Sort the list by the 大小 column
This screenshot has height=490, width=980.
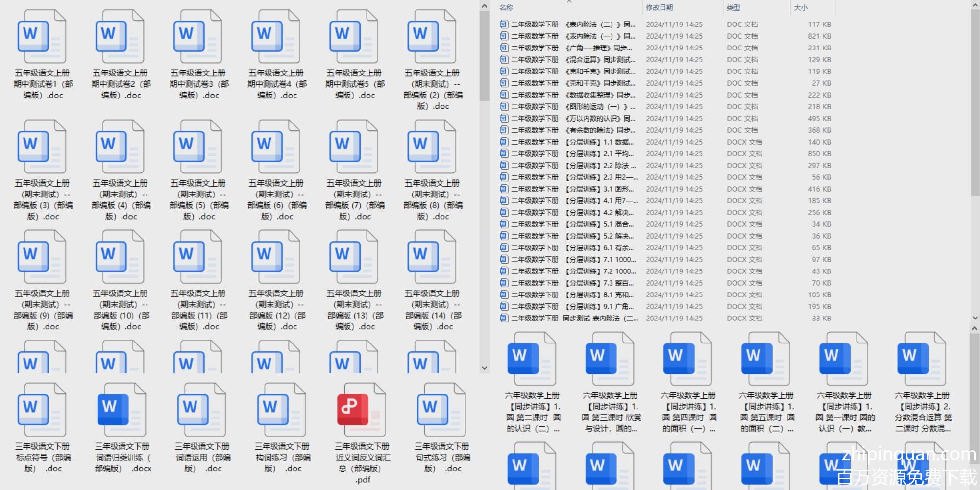(801, 7)
